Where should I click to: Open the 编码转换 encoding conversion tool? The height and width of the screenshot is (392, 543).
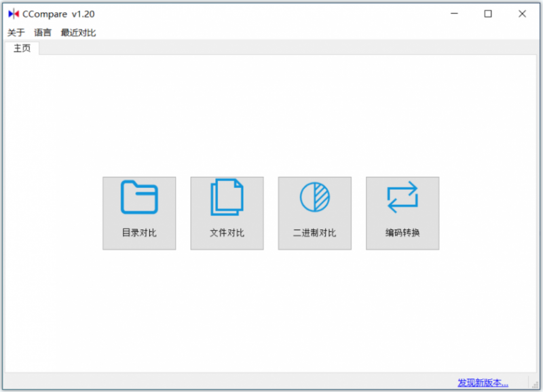coord(402,213)
